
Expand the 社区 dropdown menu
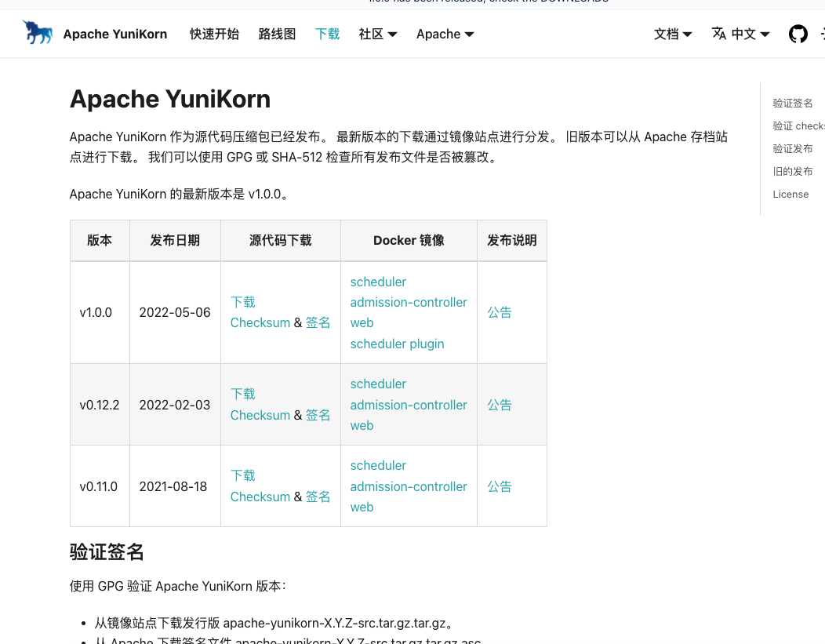tap(378, 35)
